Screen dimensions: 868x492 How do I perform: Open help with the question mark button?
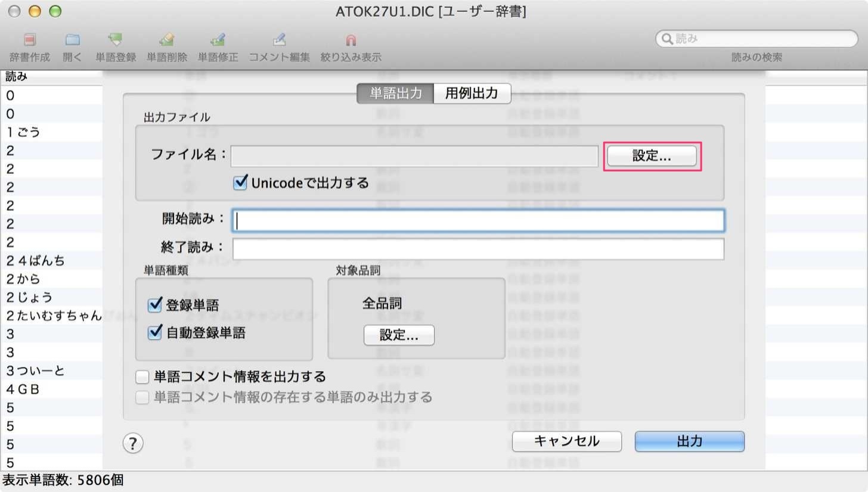click(133, 443)
